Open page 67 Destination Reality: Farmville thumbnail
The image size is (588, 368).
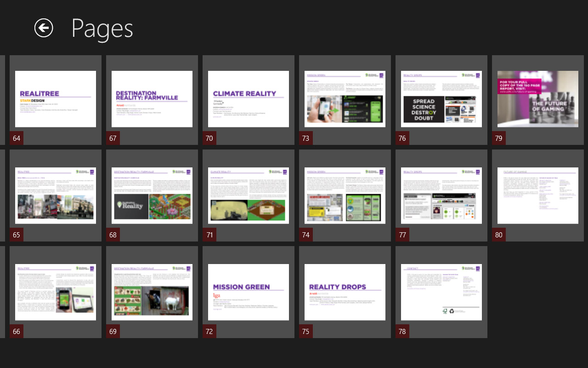[x=152, y=99]
